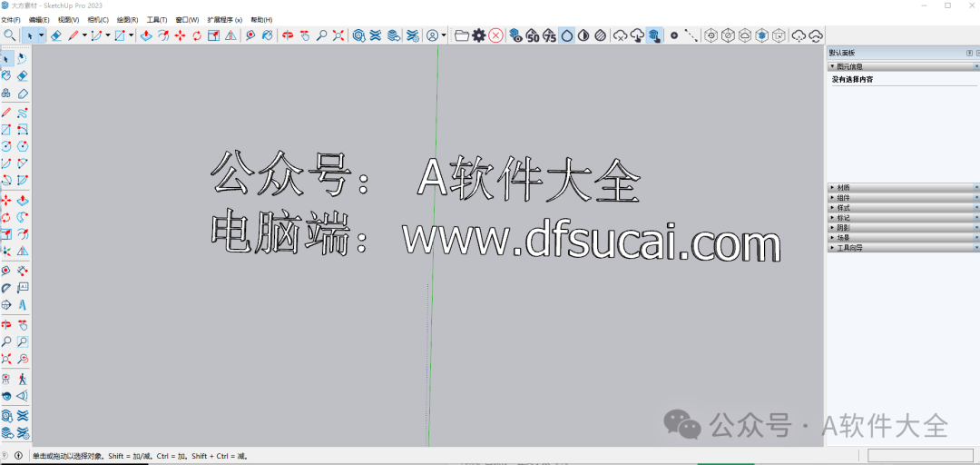980x465 pixels.
Task: Click the 50 percent opacity icon
Action: pos(533,35)
